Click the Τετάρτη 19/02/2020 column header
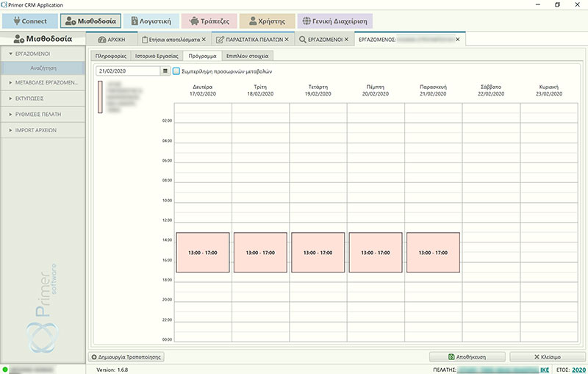Screen dimensions: 588x374 pos(318,90)
